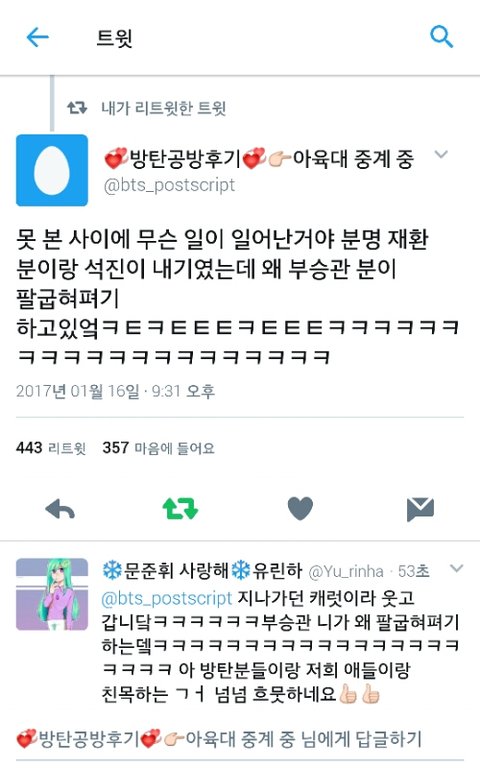
Task: Toggle the green retweet icon
Action: point(180,508)
